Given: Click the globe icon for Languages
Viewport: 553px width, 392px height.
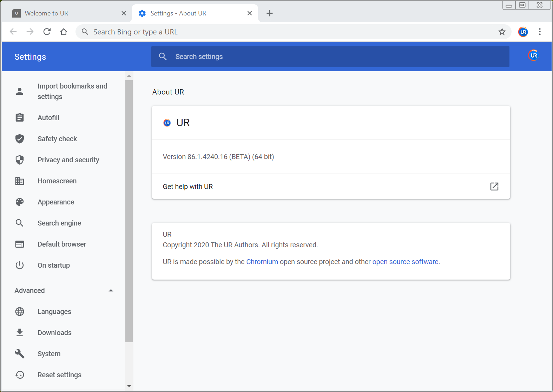Looking at the screenshot, I should click(20, 312).
